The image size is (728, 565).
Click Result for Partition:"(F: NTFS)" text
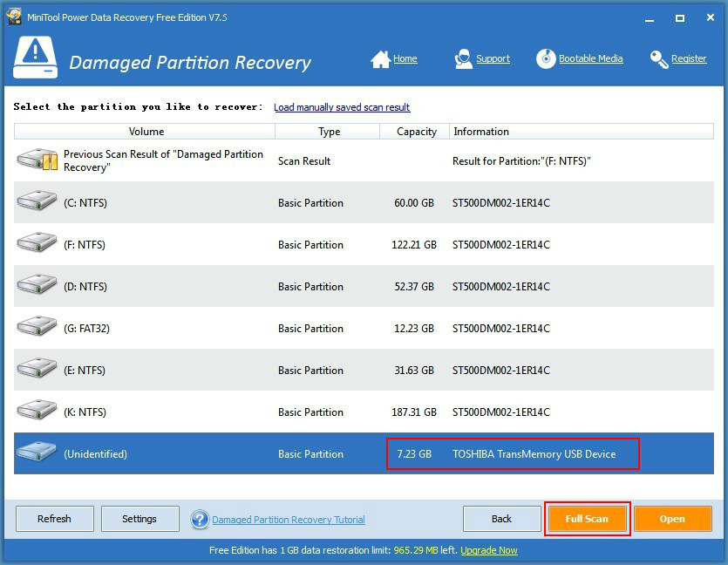521,161
